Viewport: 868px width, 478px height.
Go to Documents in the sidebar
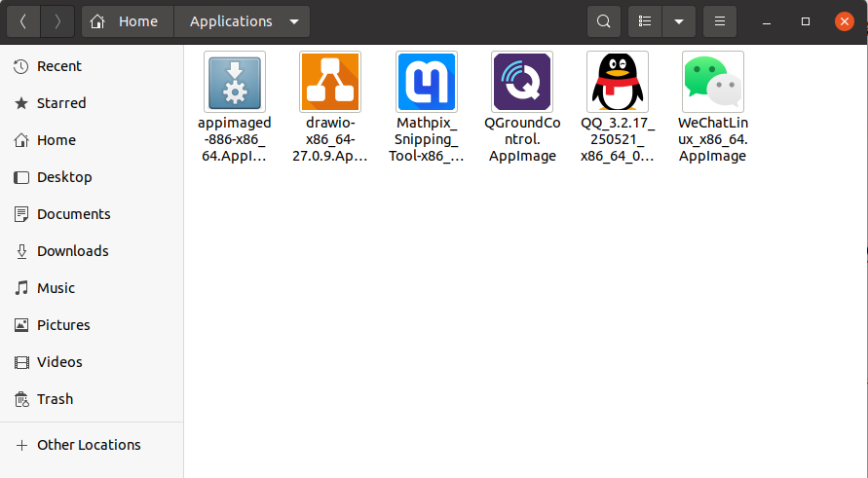(92, 214)
